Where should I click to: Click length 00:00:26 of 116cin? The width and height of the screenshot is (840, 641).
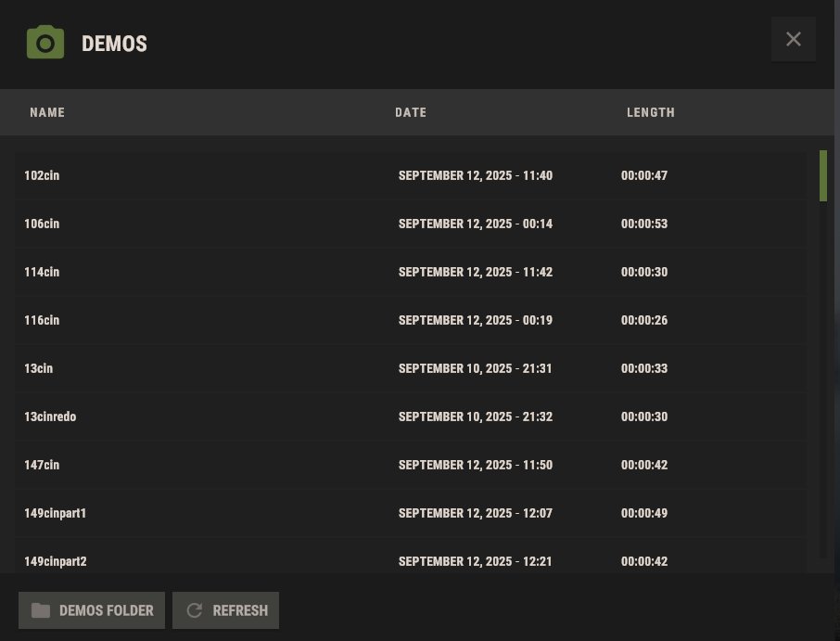[x=644, y=321]
